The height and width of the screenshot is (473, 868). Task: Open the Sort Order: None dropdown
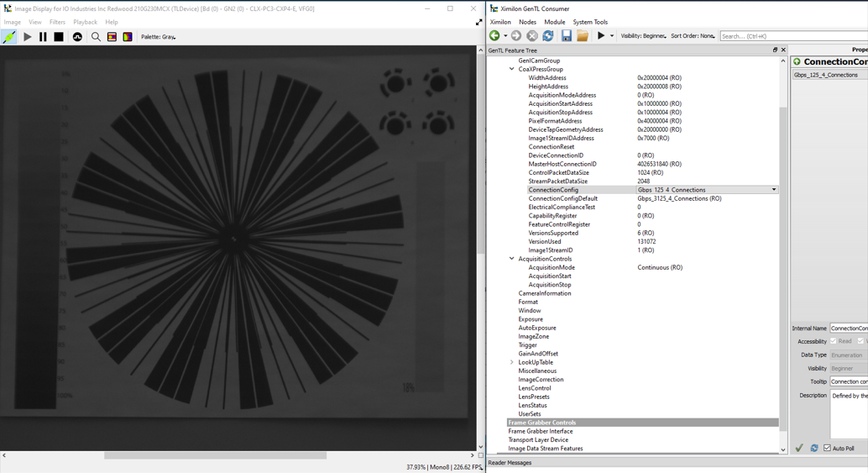(x=693, y=36)
